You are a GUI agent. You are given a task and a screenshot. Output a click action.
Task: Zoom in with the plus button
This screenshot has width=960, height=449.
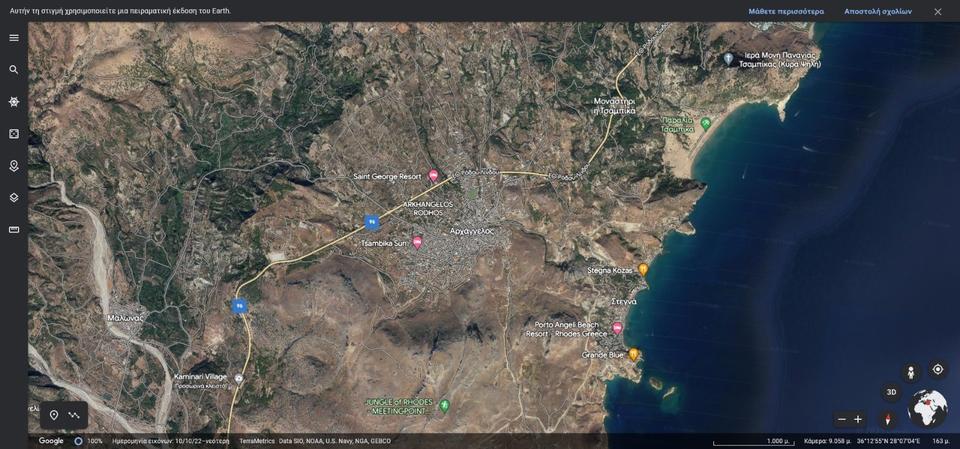(858, 420)
